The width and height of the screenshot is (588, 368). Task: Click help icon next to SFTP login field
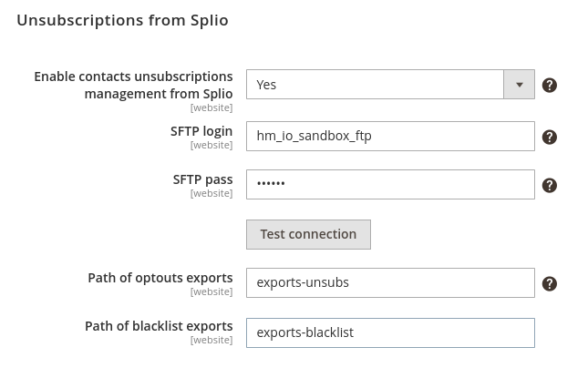pos(549,137)
